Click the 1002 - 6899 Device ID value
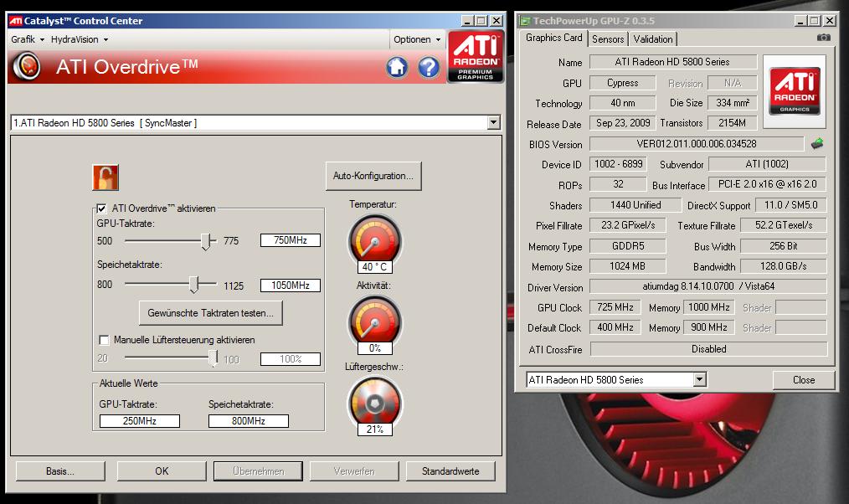This screenshot has height=504, width=849. pyautogui.click(x=618, y=164)
